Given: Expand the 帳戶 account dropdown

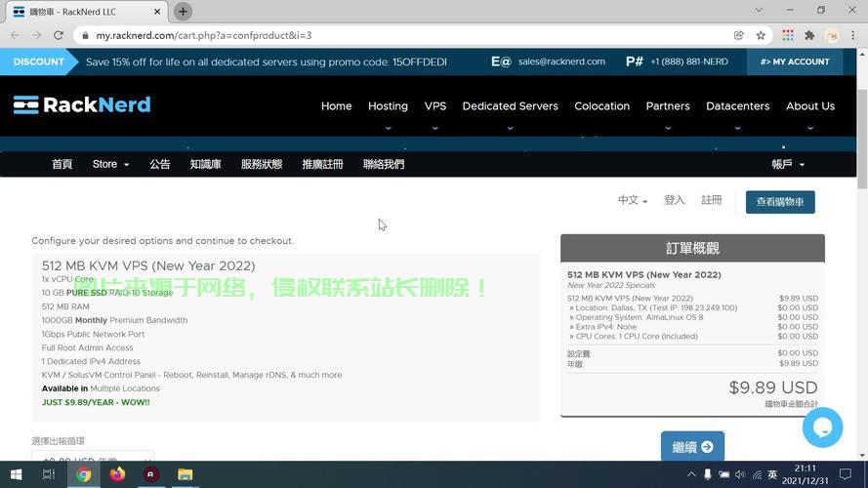Looking at the screenshot, I should coord(787,164).
